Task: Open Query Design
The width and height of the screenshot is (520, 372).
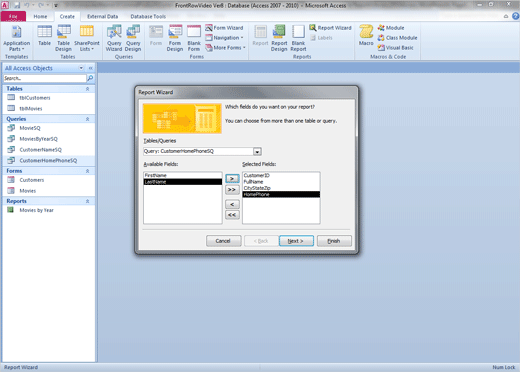Action: tap(133, 38)
